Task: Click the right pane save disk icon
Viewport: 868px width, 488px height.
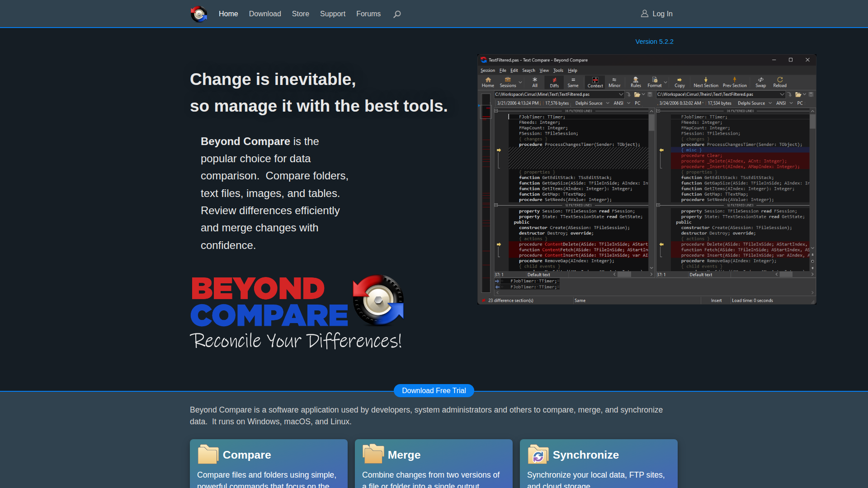Action: coord(811,94)
